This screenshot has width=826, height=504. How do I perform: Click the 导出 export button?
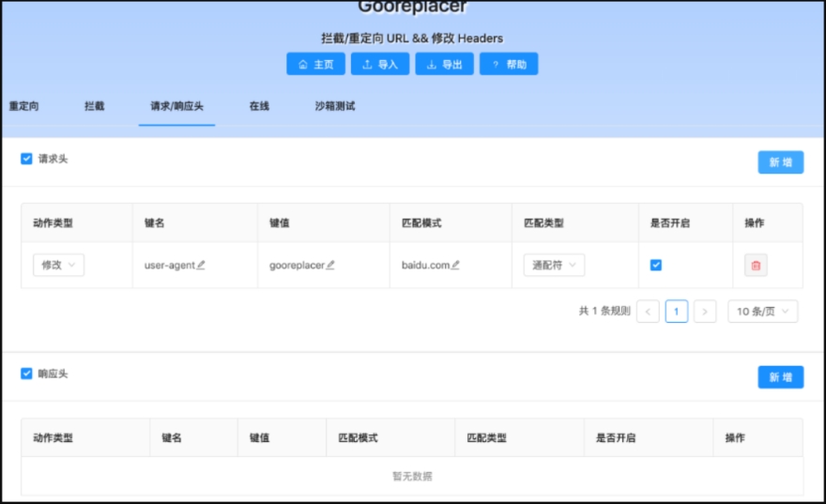[x=444, y=65]
